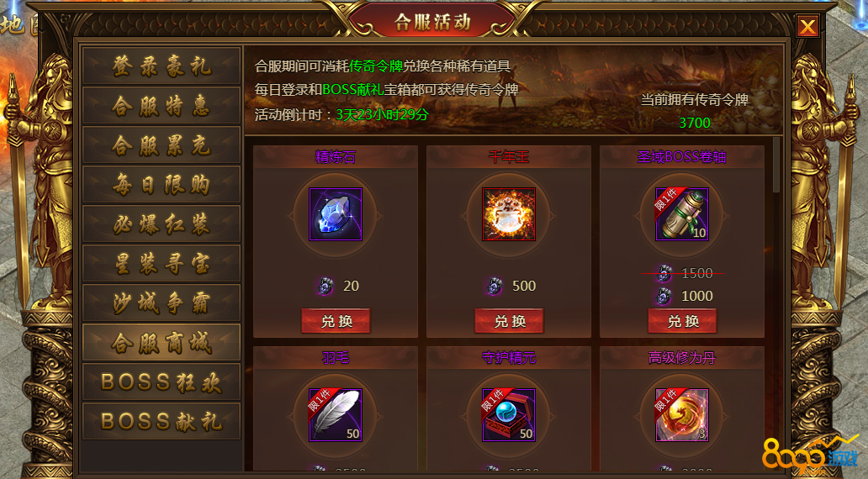
Task: Select the 千年玉 fiery jade item icon
Action: pyautogui.click(x=509, y=214)
